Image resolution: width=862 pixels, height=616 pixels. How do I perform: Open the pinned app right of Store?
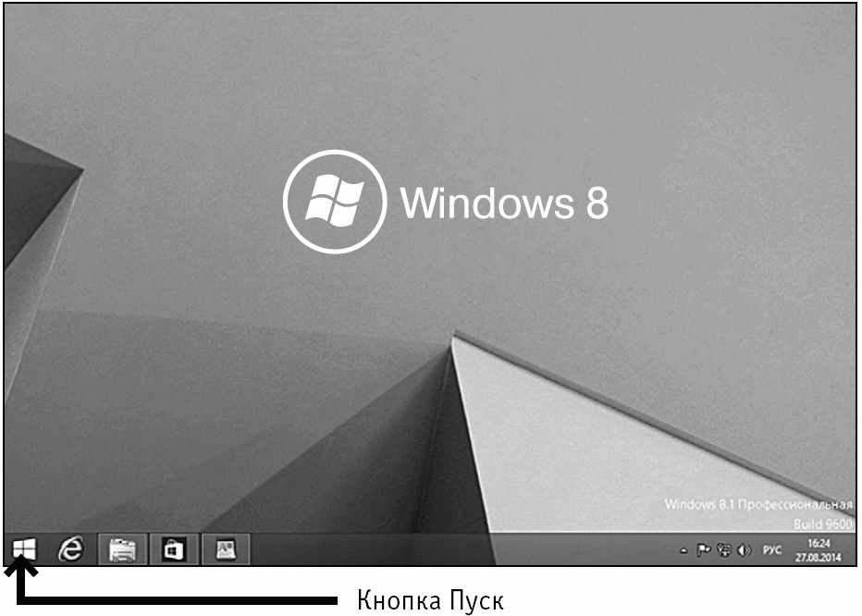pyautogui.click(x=226, y=548)
